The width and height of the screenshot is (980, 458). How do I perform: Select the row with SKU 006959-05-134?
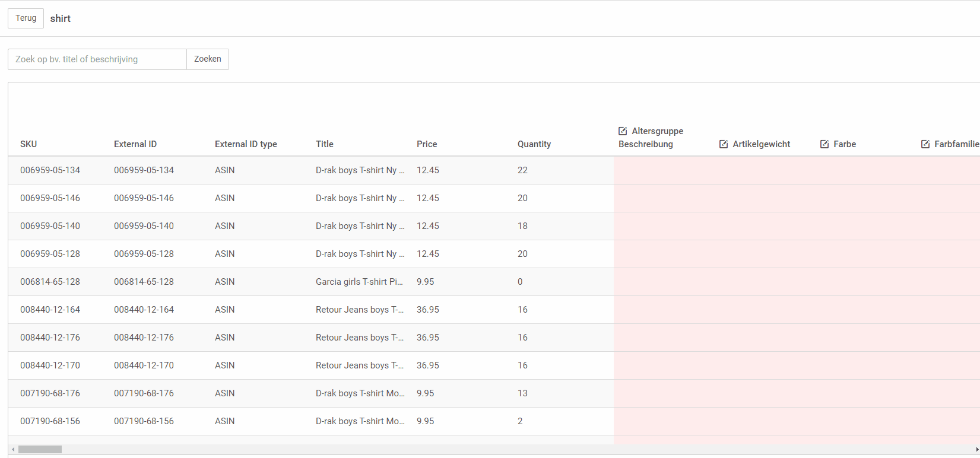pyautogui.click(x=50, y=170)
